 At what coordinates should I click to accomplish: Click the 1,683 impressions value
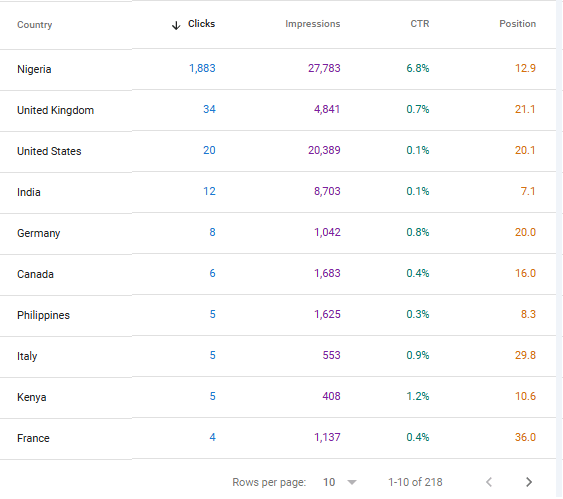pyautogui.click(x=327, y=273)
